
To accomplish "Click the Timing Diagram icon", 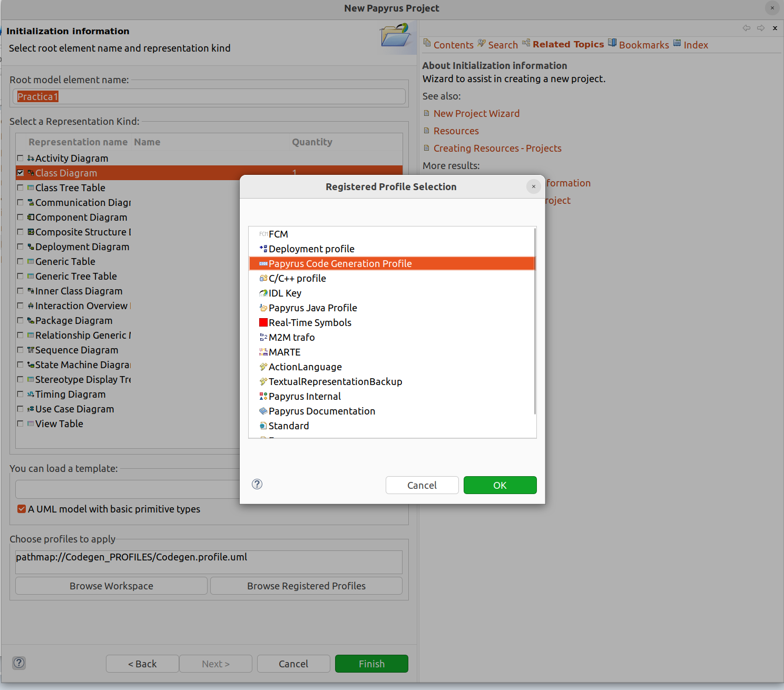I will (x=31, y=394).
